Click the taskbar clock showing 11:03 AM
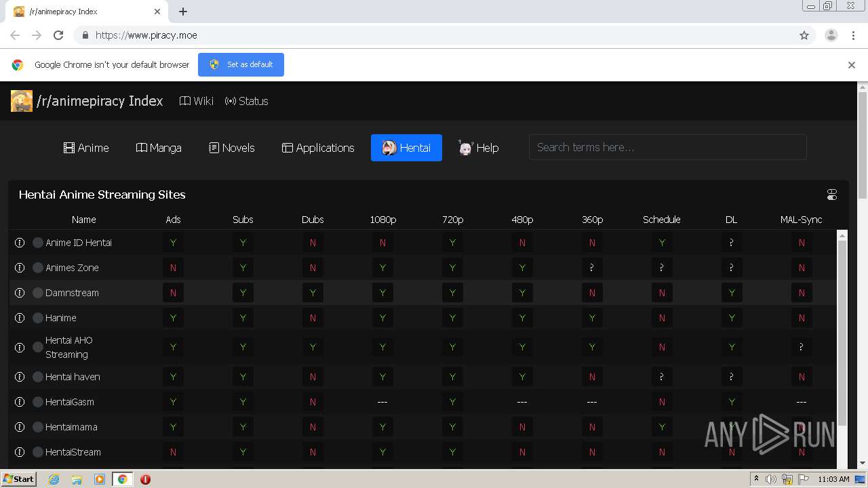The width and height of the screenshot is (868, 488). (833, 479)
